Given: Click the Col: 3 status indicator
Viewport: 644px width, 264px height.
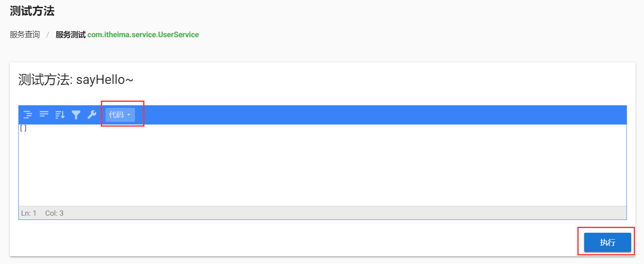Looking at the screenshot, I should click(x=54, y=213).
